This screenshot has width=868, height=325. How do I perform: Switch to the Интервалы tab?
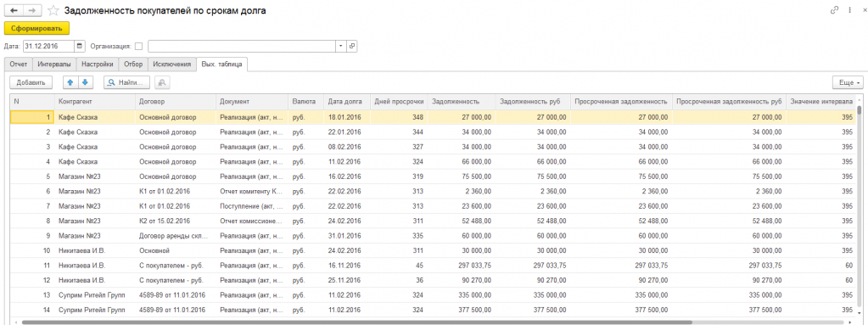(54, 64)
